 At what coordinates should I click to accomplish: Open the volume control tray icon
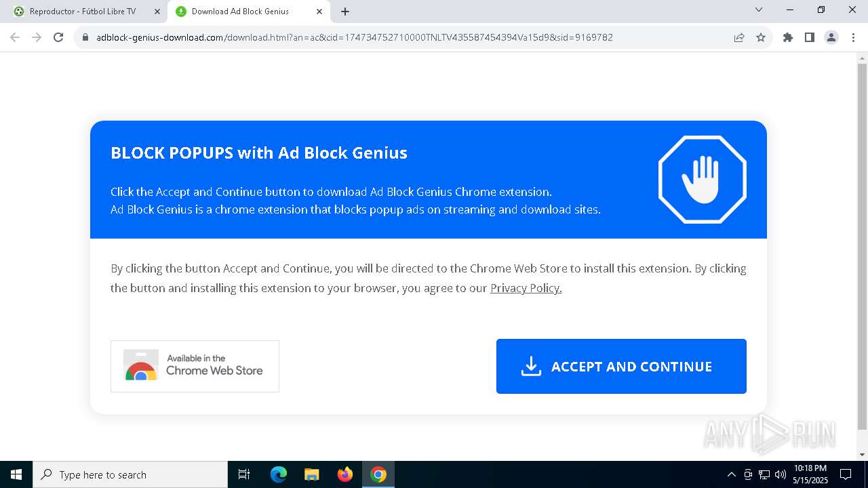(x=781, y=474)
